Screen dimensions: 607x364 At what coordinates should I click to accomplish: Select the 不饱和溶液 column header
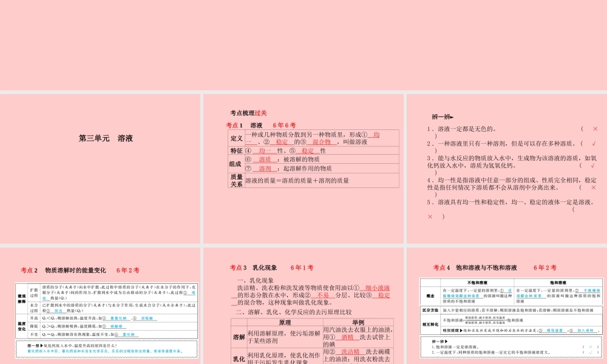click(x=477, y=283)
